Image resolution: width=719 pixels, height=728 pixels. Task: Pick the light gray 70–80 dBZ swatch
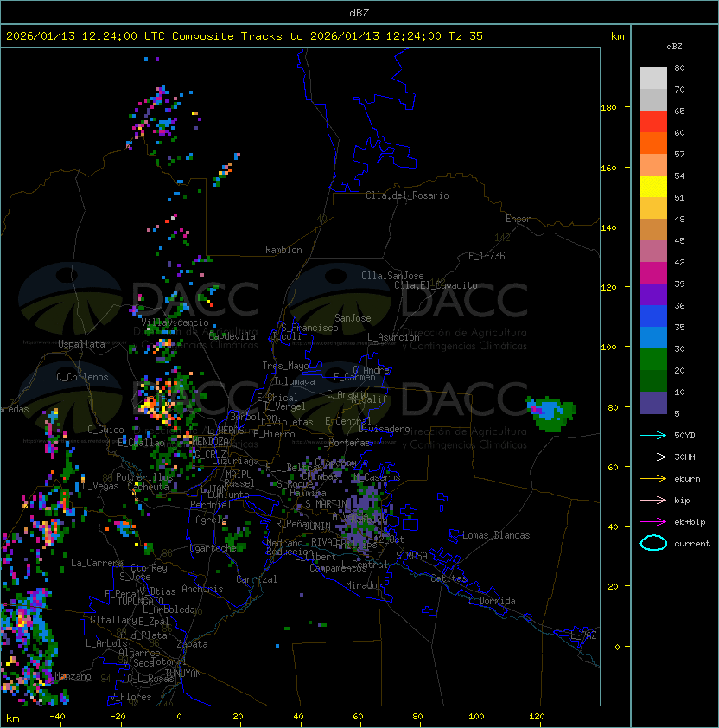[653, 78]
